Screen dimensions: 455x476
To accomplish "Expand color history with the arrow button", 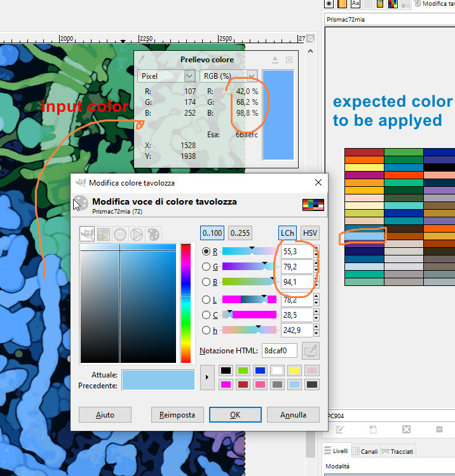I will click(x=207, y=377).
